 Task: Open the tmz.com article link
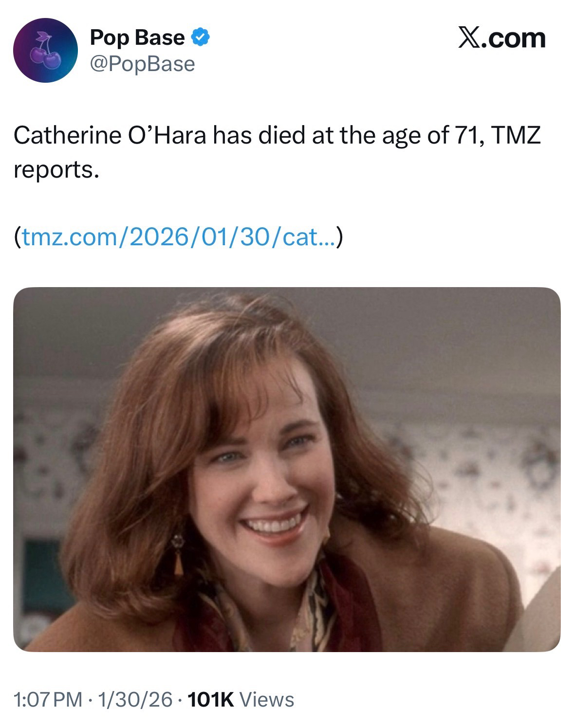[x=178, y=237]
